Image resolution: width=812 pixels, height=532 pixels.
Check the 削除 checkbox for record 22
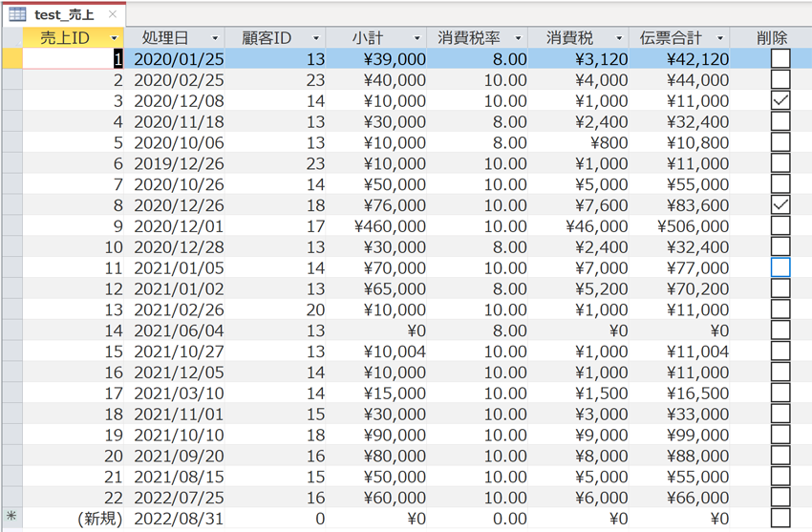coord(780,498)
